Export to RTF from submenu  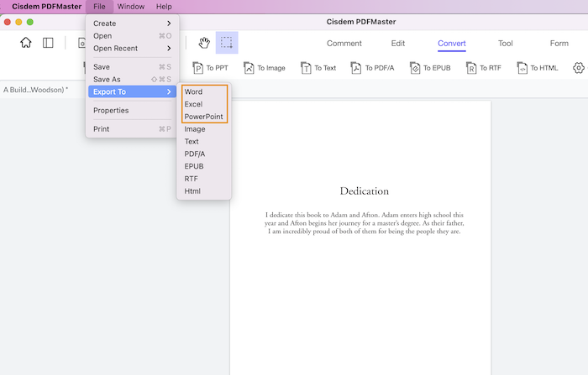pos(204,179)
